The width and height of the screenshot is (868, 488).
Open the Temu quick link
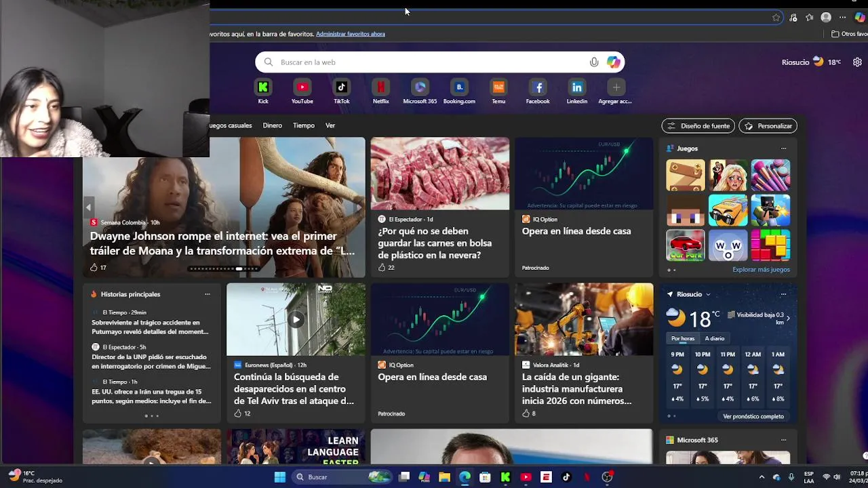click(498, 87)
